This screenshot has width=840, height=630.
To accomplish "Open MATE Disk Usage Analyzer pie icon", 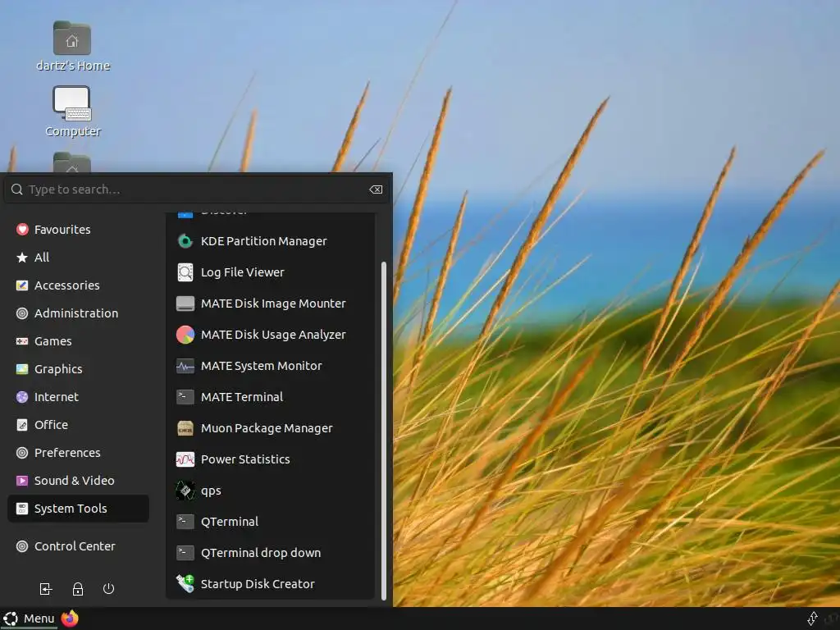I will (x=185, y=335).
